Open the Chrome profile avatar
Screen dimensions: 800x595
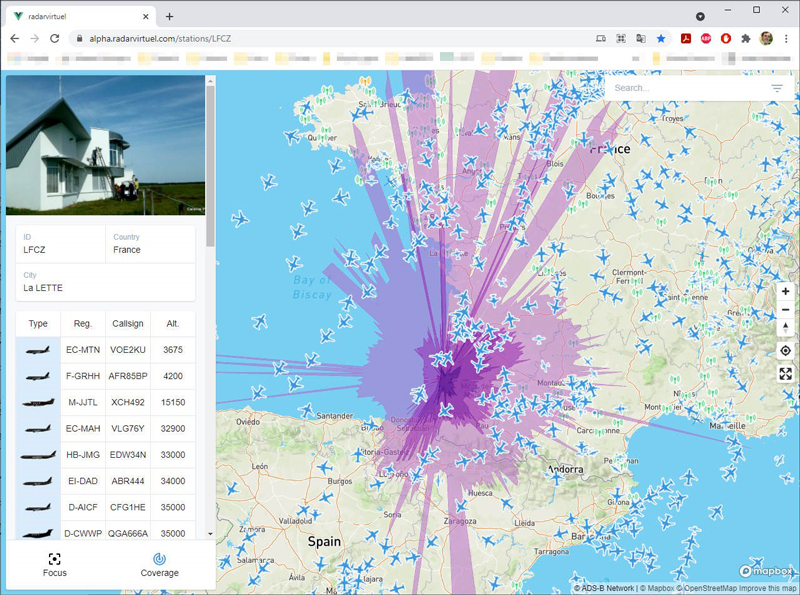click(x=766, y=38)
